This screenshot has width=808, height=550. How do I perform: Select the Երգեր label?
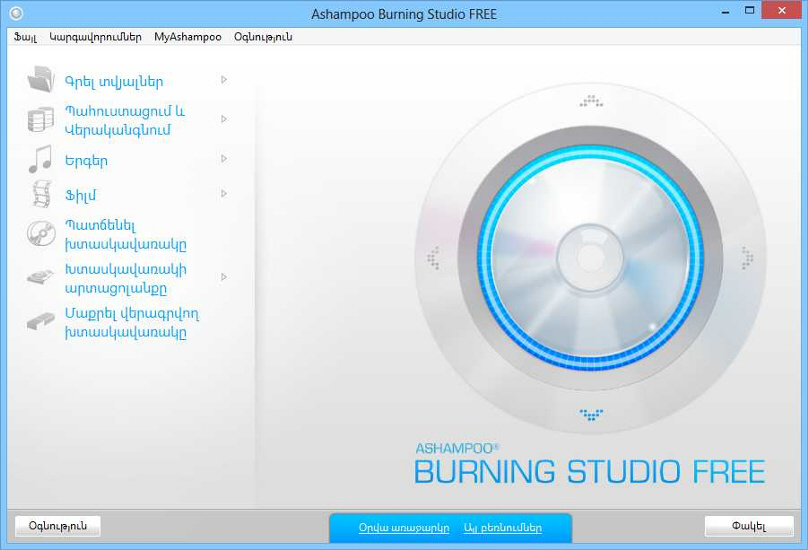point(86,161)
